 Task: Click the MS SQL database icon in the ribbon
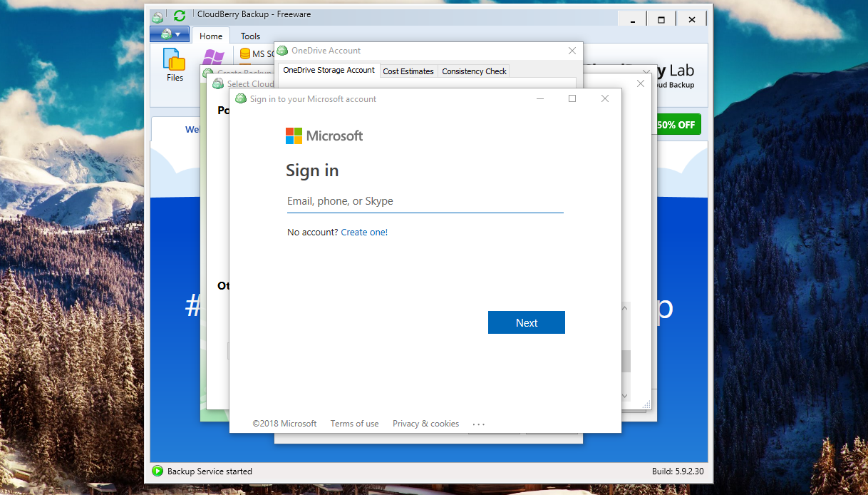(245, 53)
